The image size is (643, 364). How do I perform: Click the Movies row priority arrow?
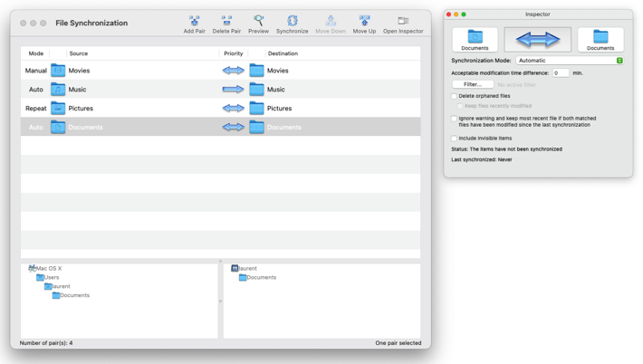[233, 71]
